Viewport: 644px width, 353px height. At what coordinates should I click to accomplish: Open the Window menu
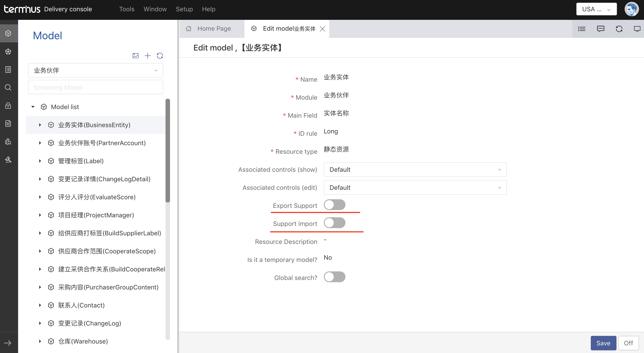pyautogui.click(x=155, y=9)
